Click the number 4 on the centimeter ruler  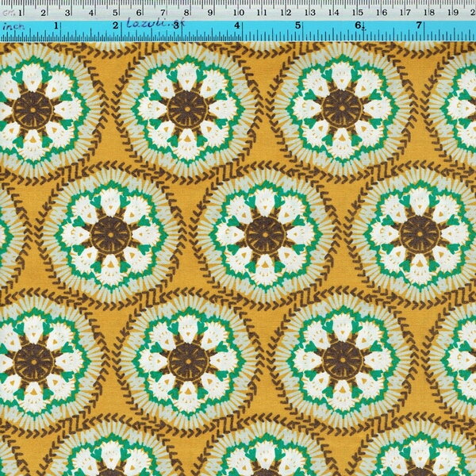[91, 13]
